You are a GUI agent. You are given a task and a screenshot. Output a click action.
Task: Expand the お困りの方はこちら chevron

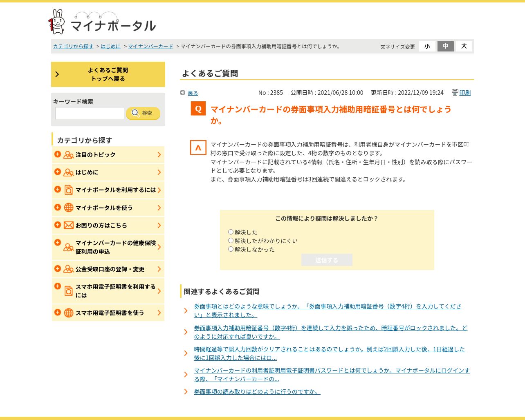pos(159,225)
